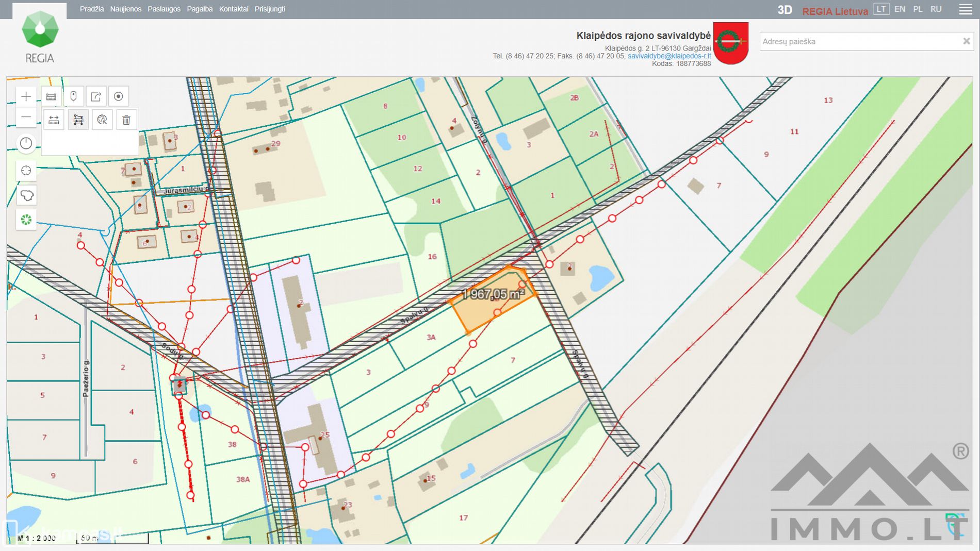
Task: Click the municipality coat of arms
Action: [730, 43]
